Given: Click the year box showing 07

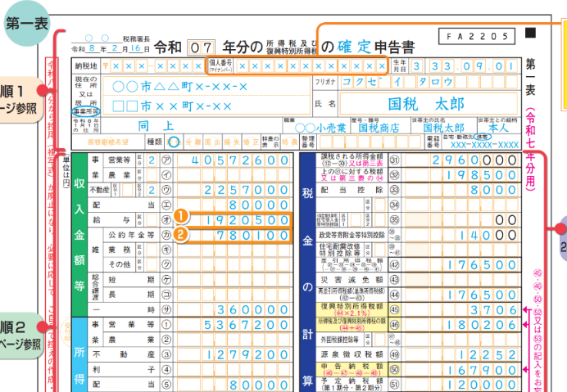Looking at the screenshot, I should click(x=199, y=46).
